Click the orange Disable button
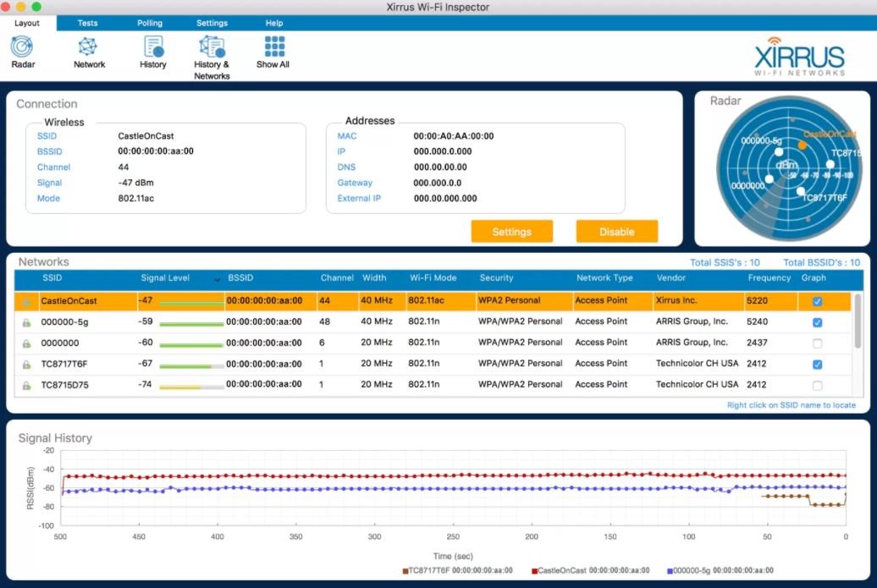 click(617, 232)
